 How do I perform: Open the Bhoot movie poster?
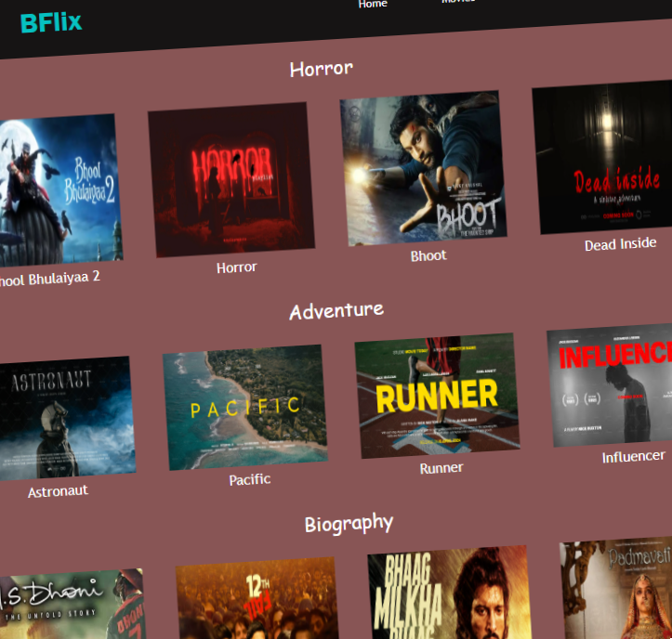[x=423, y=168]
